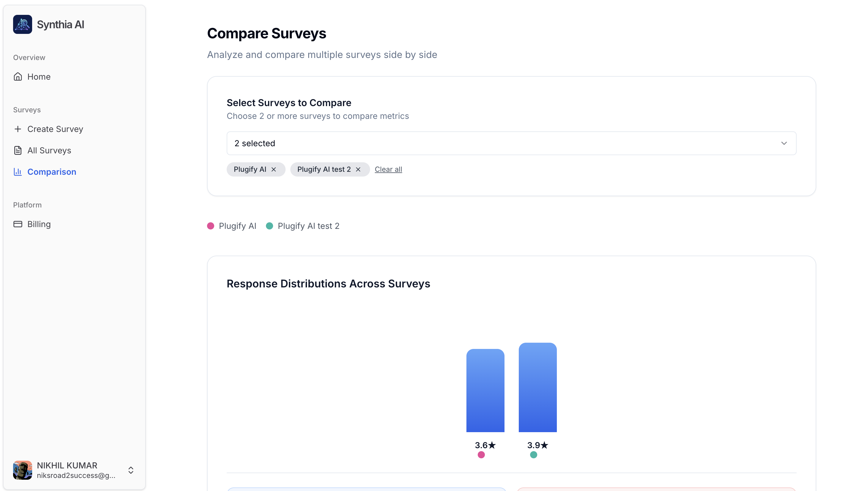Click the plus icon next to Create Survey
Viewport: 868px width, 491px height.
click(x=18, y=129)
